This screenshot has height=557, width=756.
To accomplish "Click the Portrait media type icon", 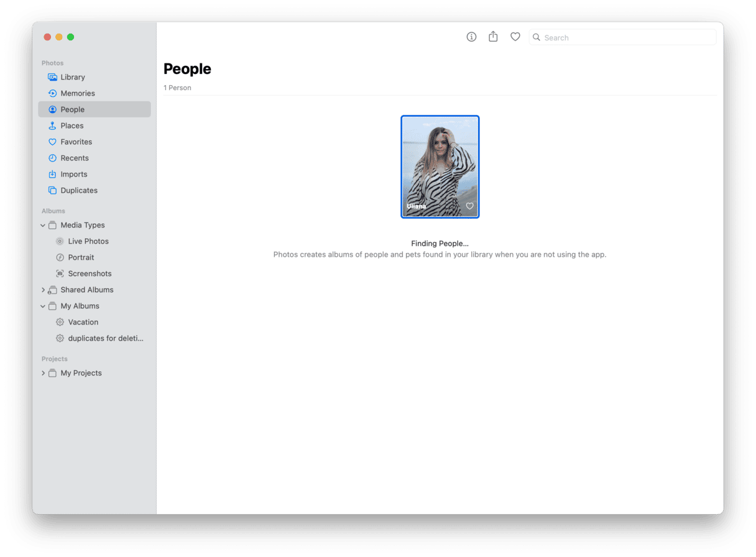I will coord(60,257).
